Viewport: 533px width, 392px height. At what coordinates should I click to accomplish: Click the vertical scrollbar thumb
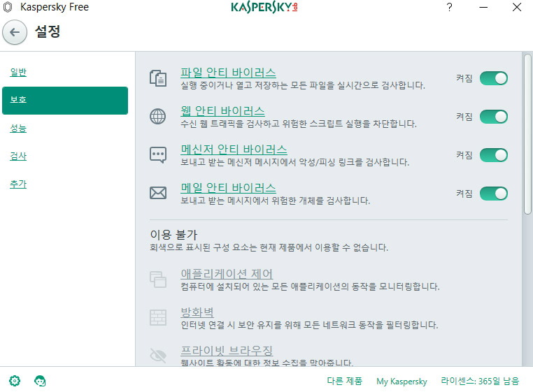coord(527,134)
